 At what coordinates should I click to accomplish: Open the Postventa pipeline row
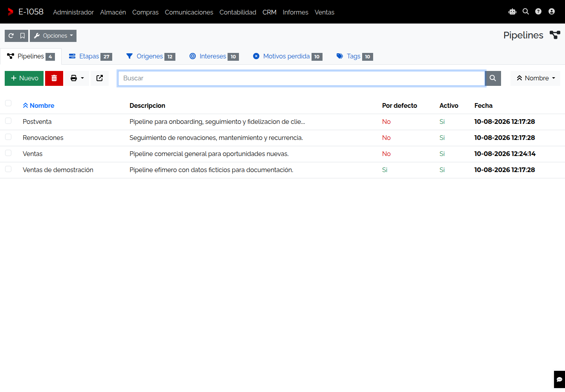pos(282,122)
